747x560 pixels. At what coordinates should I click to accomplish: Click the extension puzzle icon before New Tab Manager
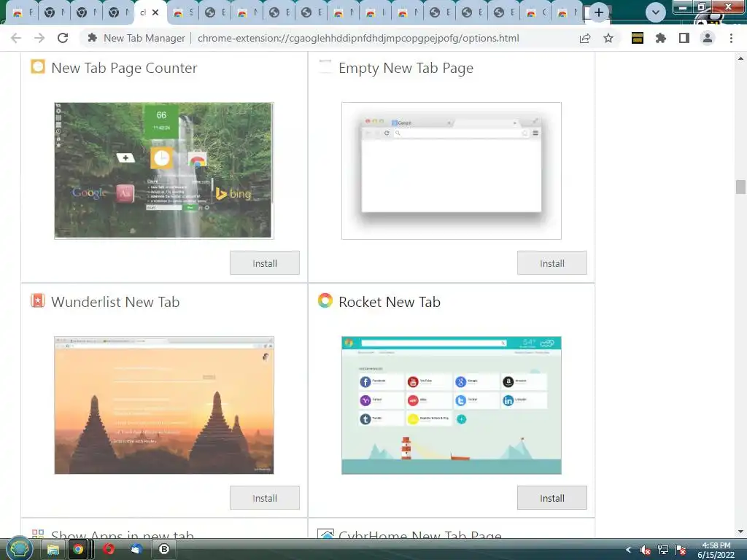click(93, 38)
